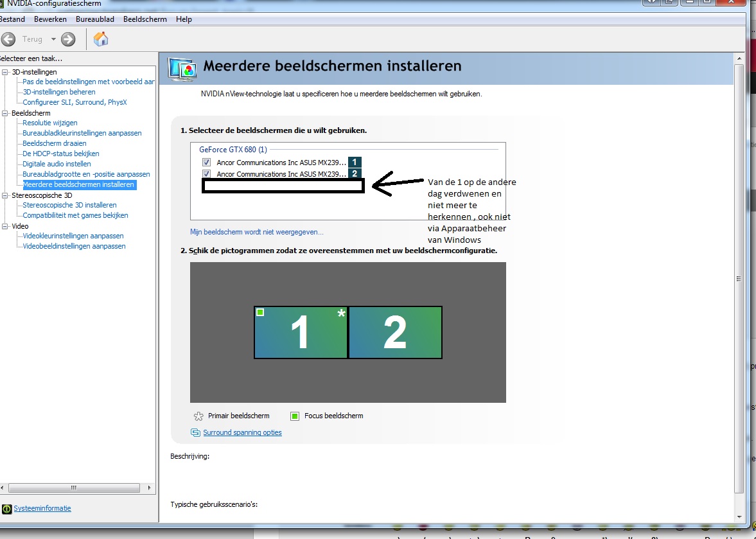This screenshot has height=539, width=756.
Task: Open the Surround spanning opties link
Action: (x=242, y=432)
